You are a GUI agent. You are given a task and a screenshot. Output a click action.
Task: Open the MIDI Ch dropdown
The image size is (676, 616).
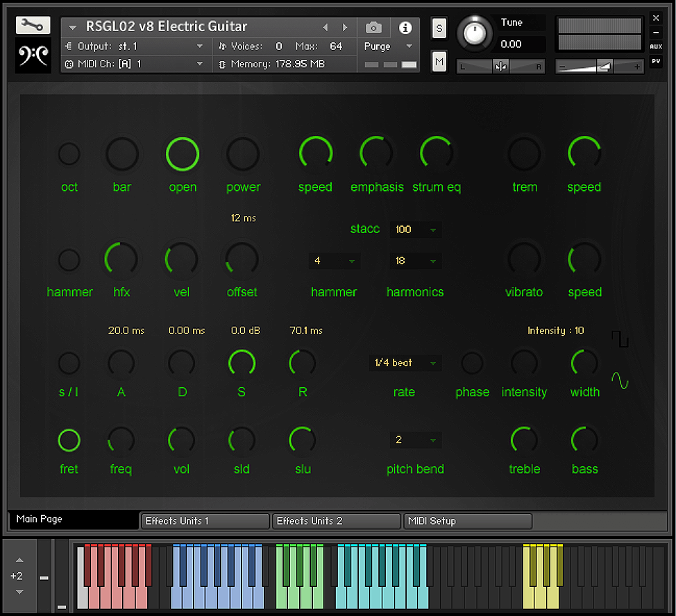coord(200,64)
